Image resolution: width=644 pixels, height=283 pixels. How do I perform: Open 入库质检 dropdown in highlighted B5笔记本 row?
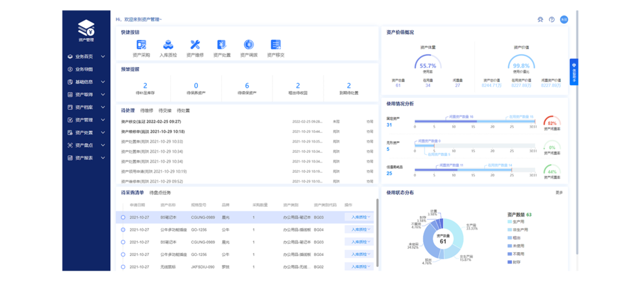click(x=359, y=217)
